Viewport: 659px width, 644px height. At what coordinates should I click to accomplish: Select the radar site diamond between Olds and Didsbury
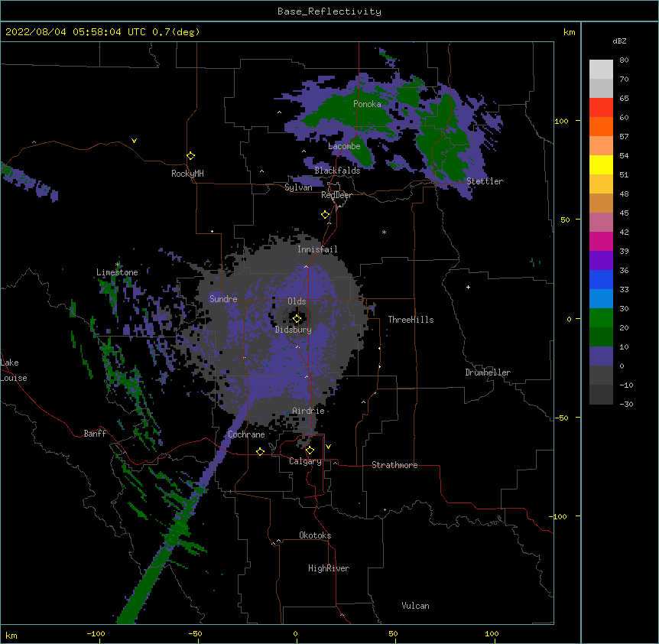297,319
